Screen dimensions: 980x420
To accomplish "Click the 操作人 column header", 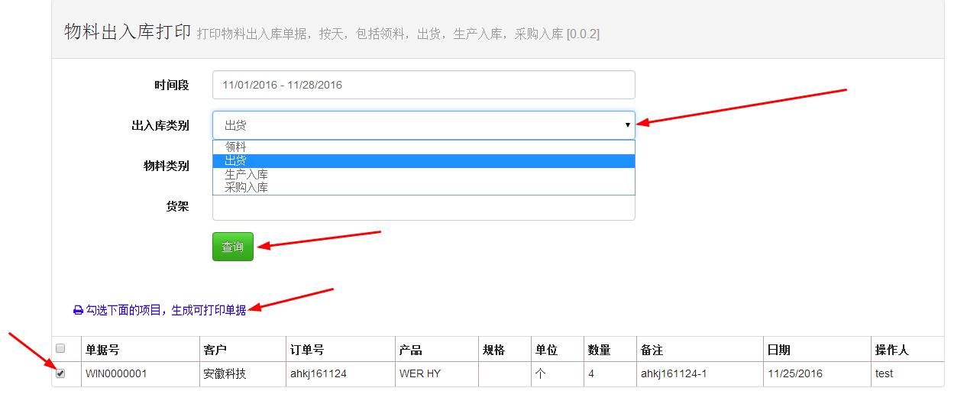I will coord(892,350).
